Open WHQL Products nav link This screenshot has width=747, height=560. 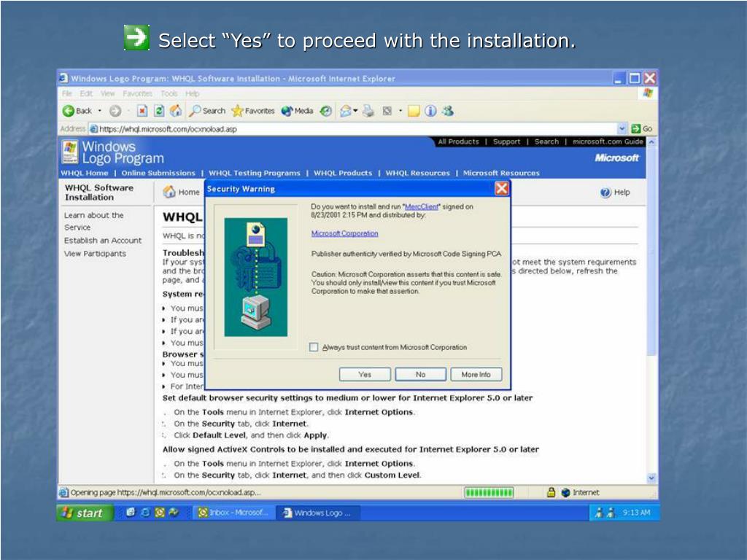click(x=343, y=173)
